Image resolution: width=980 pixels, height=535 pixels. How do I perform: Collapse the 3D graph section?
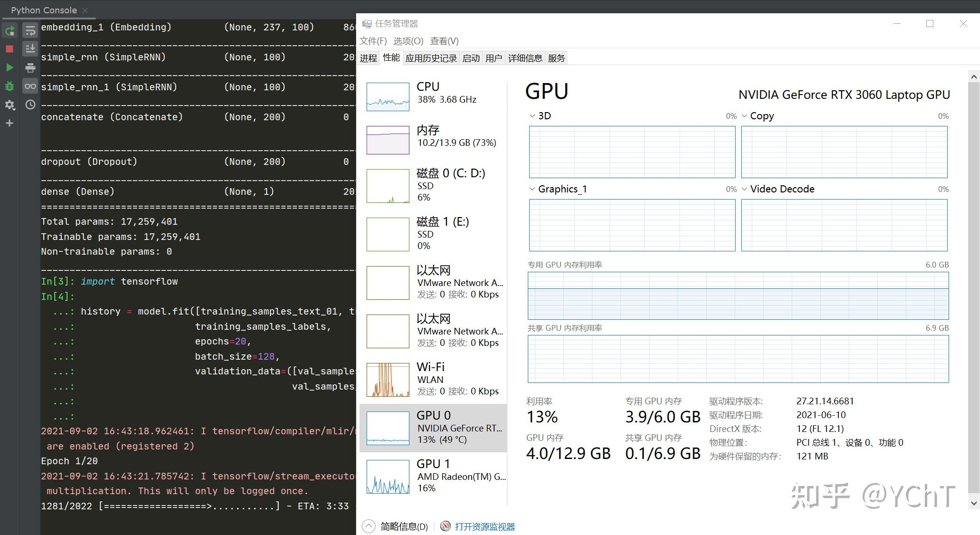click(x=532, y=115)
